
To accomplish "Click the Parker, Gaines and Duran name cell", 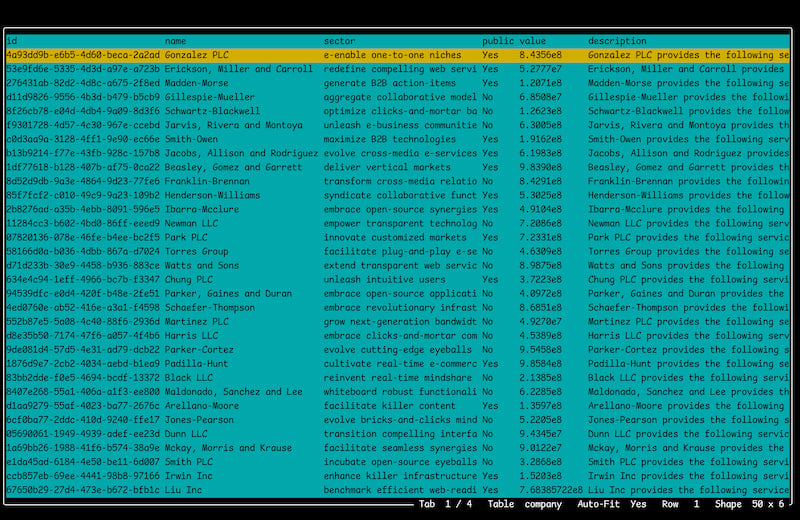I will pos(228,293).
